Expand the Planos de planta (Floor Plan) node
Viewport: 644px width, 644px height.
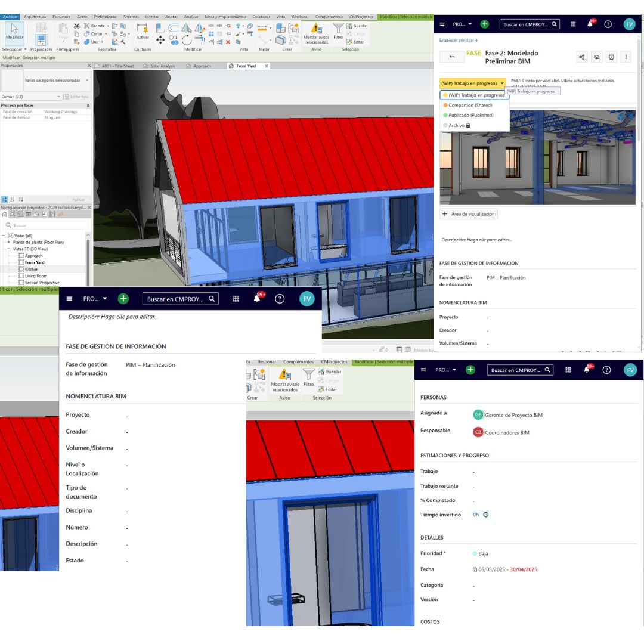(8, 243)
